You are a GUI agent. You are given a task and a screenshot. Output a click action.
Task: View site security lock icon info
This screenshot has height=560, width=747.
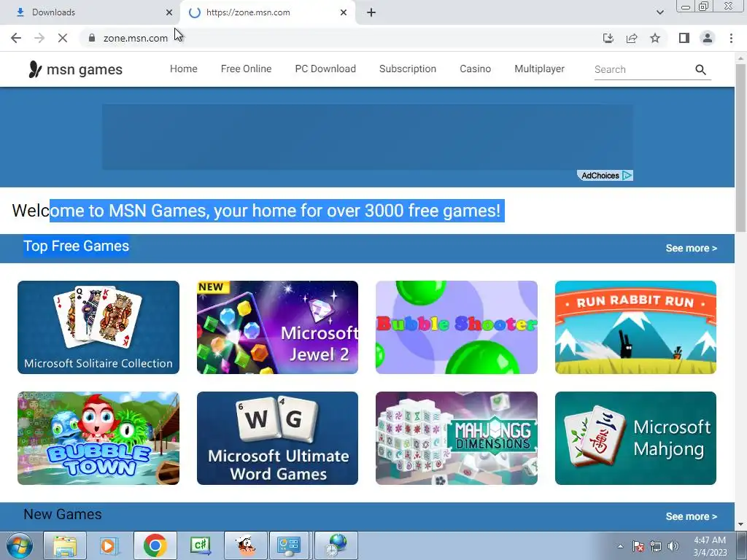point(92,38)
